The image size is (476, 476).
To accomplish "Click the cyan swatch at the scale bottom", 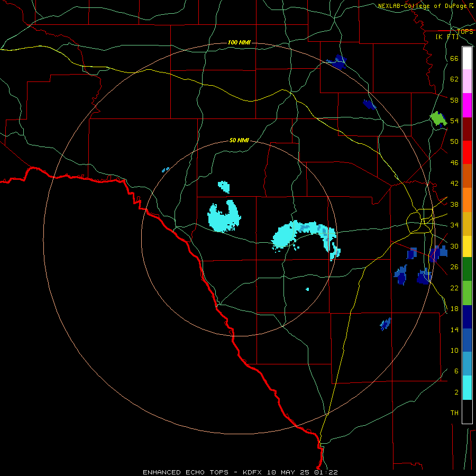I will [x=467, y=388].
